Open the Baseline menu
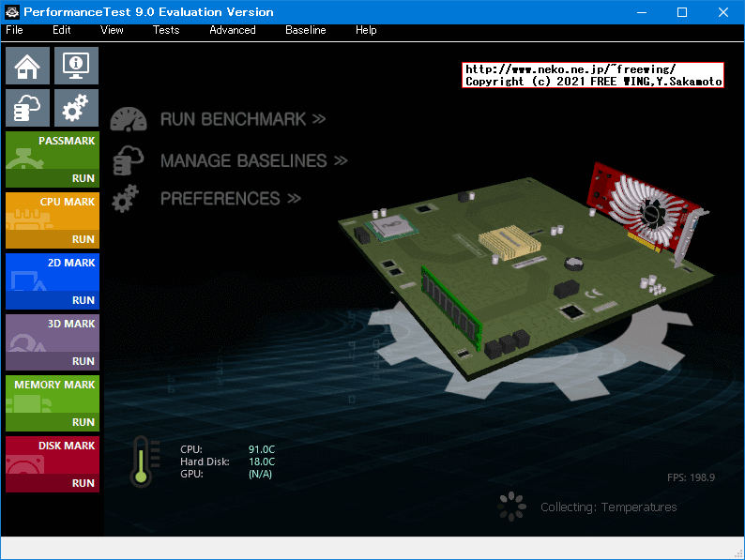 [305, 30]
